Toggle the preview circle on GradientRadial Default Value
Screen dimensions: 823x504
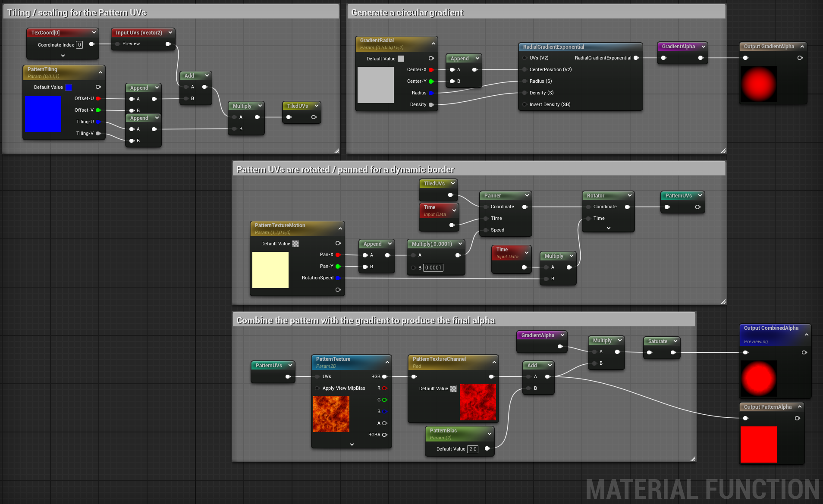431,58
